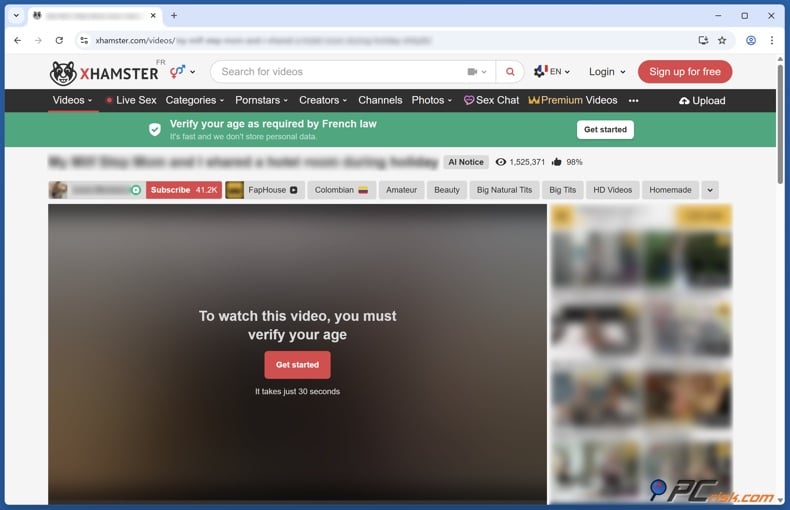Expand the Categories menu
The height and width of the screenshot is (510, 790).
[195, 100]
